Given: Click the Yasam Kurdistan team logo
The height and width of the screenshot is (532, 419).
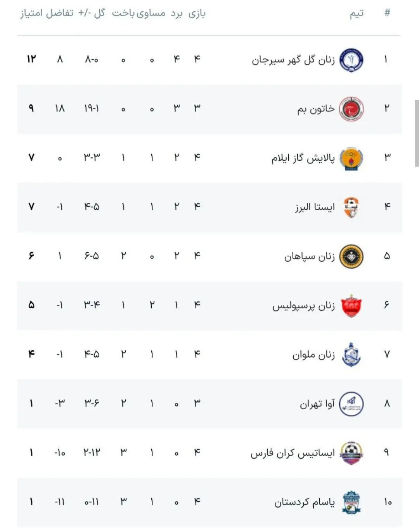Looking at the screenshot, I should pyautogui.click(x=351, y=502).
